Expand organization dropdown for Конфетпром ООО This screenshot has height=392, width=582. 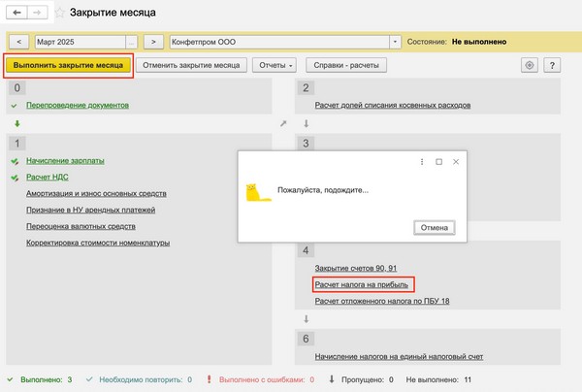tap(395, 43)
